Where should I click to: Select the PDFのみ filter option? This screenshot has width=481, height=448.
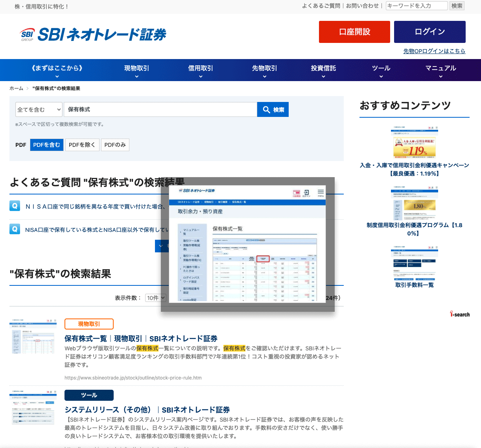[x=115, y=145]
